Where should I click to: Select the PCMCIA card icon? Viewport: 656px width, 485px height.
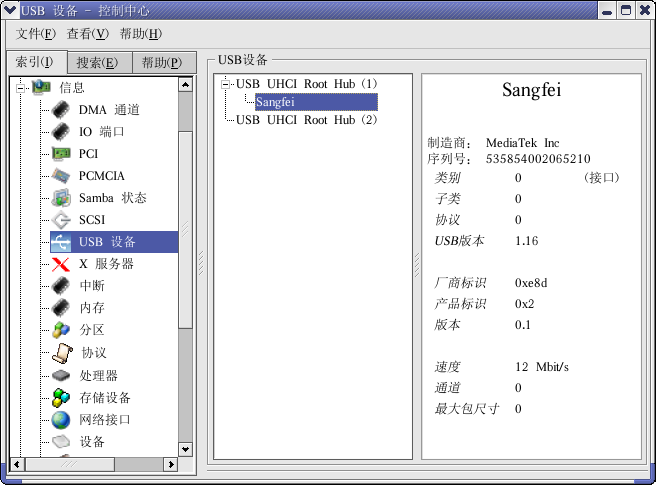(61, 176)
